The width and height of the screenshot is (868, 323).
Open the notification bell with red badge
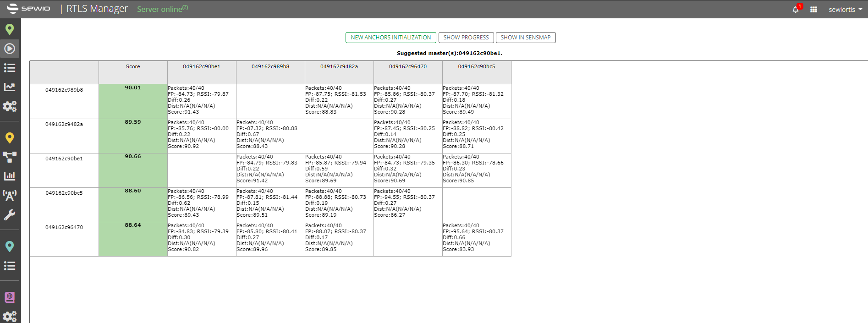coord(796,9)
